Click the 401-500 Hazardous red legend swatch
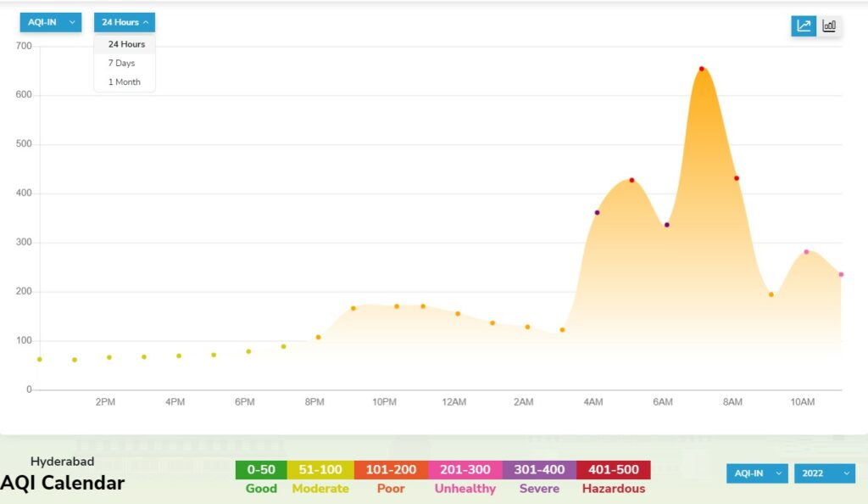The height and width of the screenshot is (504, 868). point(614,470)
